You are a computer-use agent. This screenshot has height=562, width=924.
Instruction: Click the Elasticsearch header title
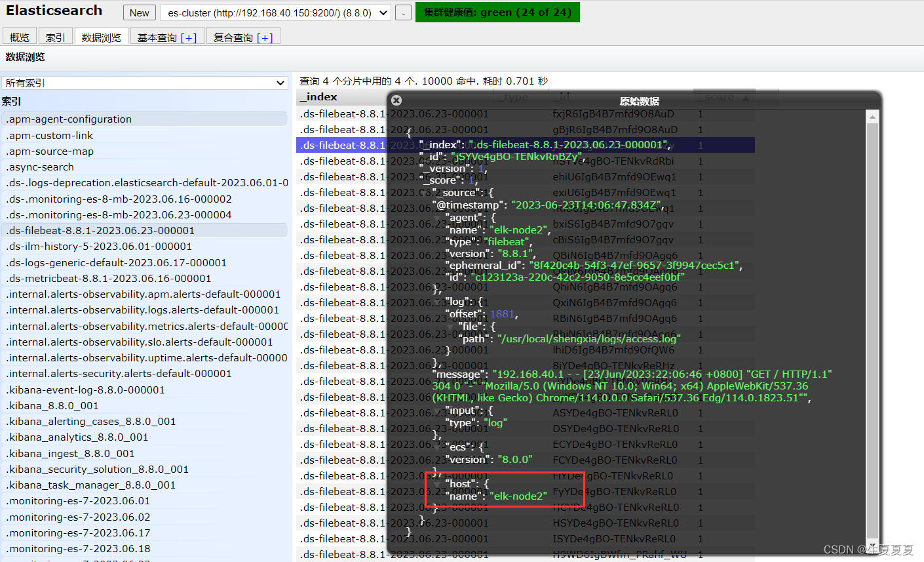(54, 10)
